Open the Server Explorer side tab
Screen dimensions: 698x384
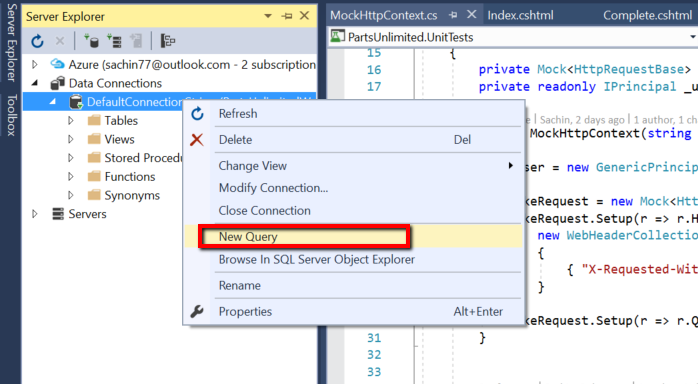coord(11,42)
